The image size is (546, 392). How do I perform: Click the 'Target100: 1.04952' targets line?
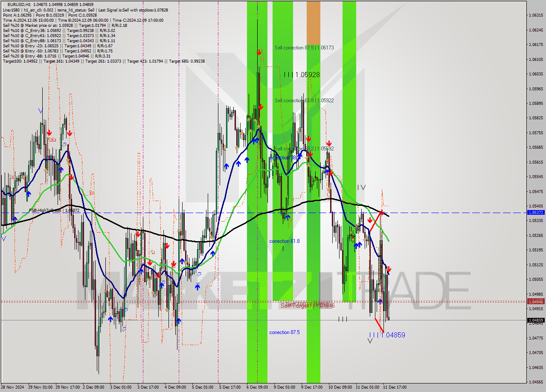[x=104, y=61]
